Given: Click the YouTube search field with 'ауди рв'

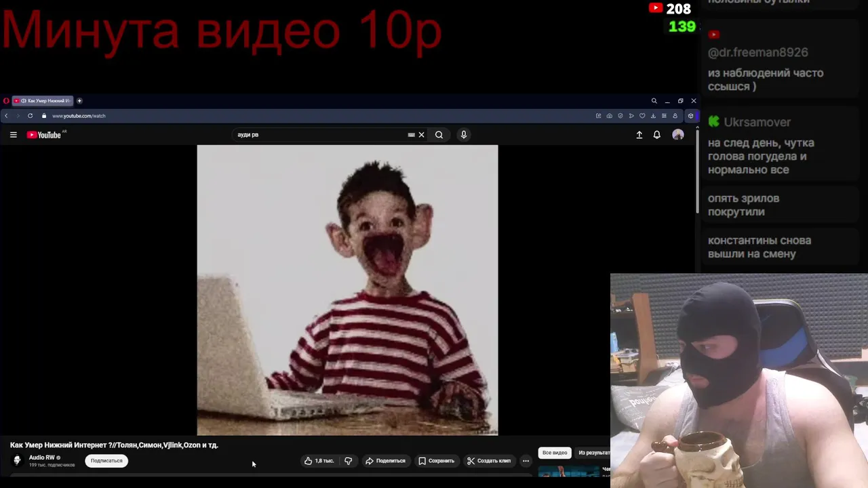Looking at the screenshot, I should point(319,135).
